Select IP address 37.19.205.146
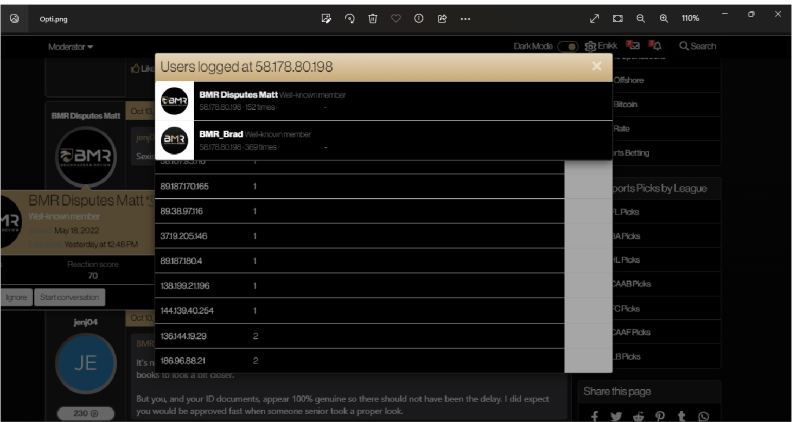792x422 pixels. point(183,236)
